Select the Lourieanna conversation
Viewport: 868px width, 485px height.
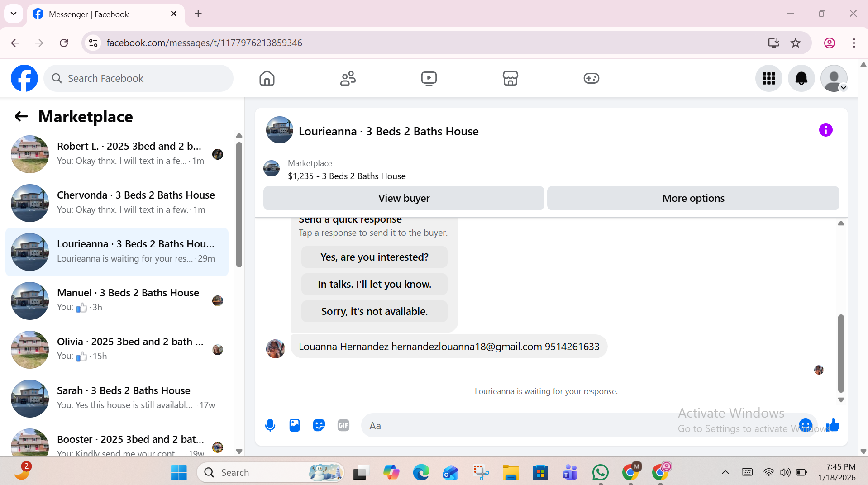[117, 252]
